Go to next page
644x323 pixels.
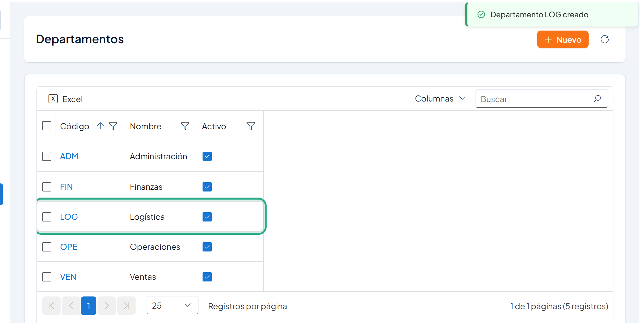[x=107, y=305]
